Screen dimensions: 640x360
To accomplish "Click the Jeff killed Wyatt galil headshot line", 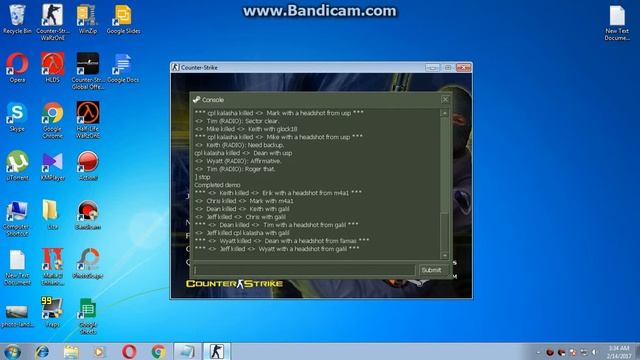I will point(277,249).
